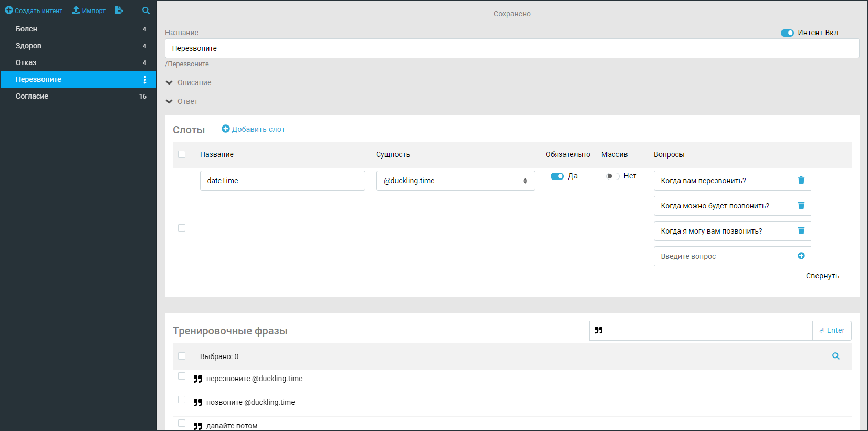Click the Enter button for training phrases
868x431 pixels.
tap(832, 331)
